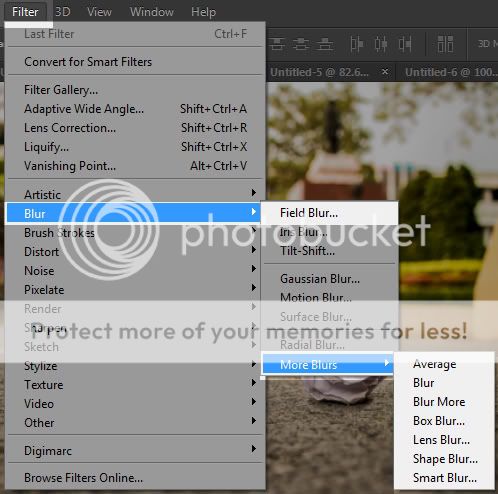The width and height of the screenshot is (498, 494).
Task: Click the Distribute left edges icon
Action: [x=356, y=44]
